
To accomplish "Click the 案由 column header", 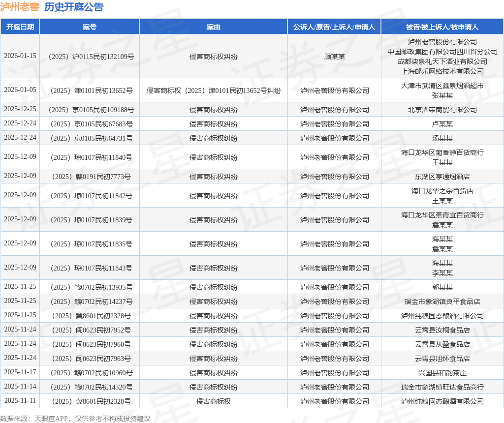I will point(214,27).
